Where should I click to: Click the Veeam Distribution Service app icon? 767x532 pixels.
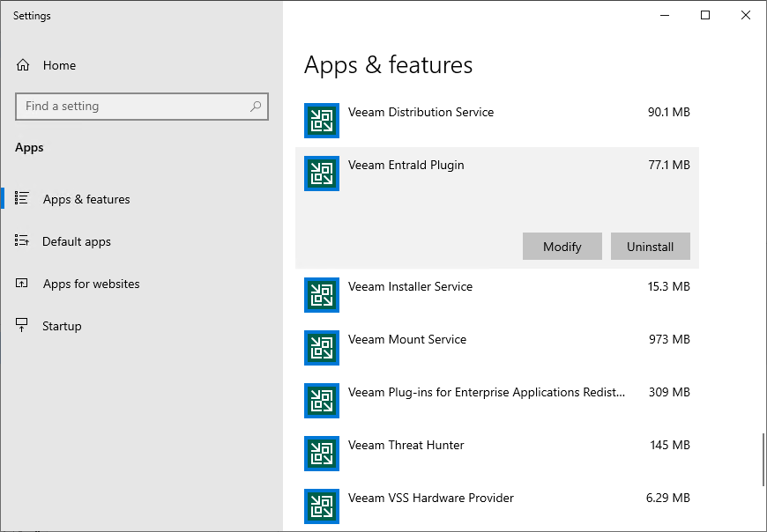click(322, 121)
